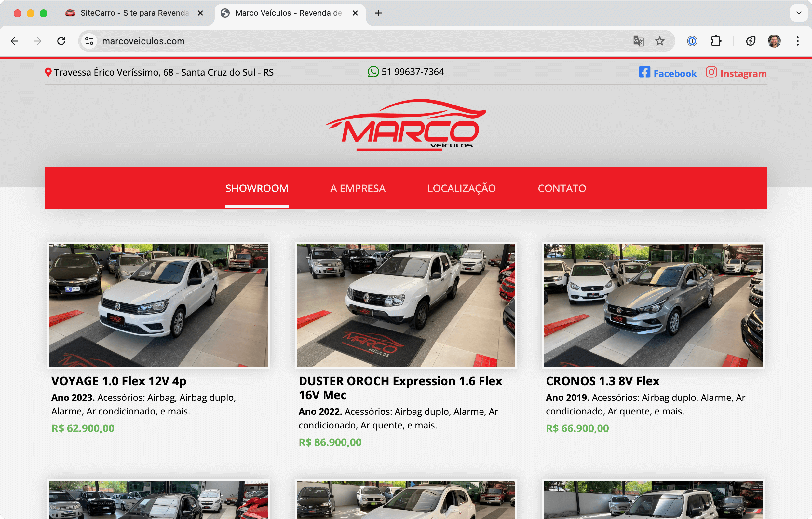Click the CRONOS 1.3 8V Flex title
Screen dimensions: 812x519
click(602, 381)
